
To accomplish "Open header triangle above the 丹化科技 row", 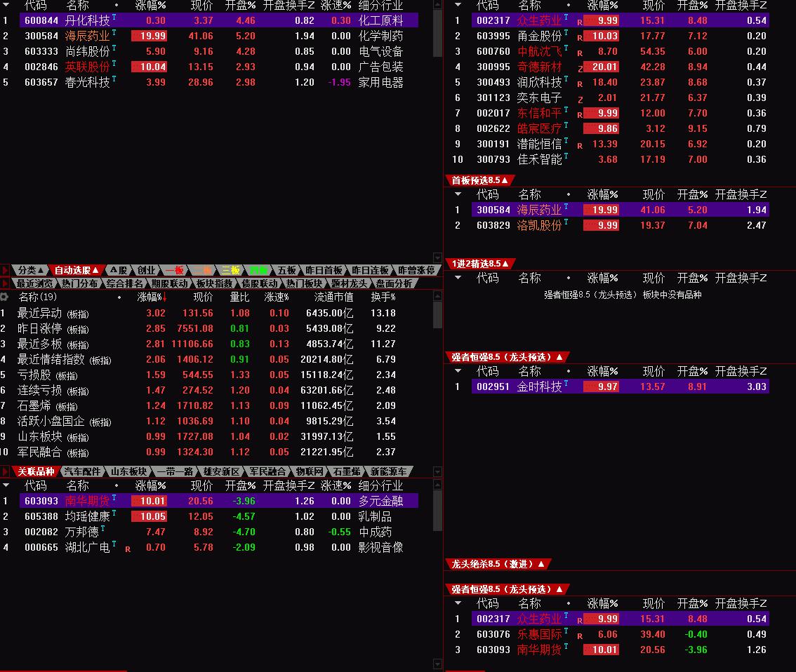I will (x=6, y=5).
